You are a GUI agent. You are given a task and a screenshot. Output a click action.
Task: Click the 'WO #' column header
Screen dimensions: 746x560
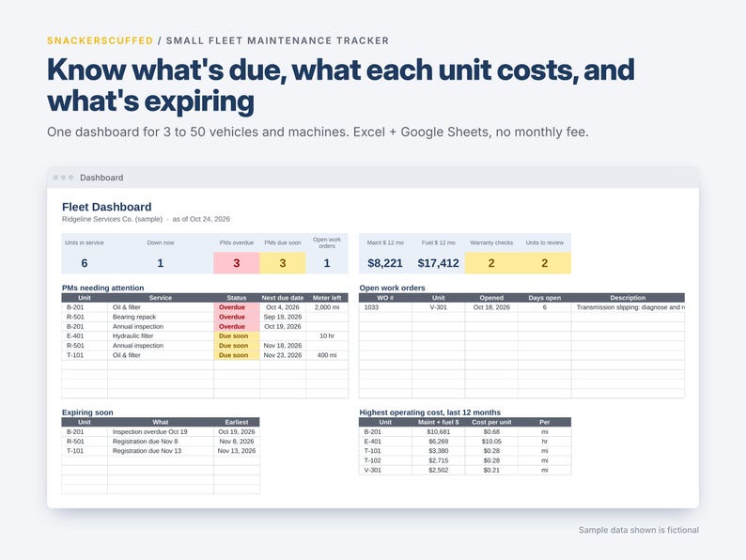click(x=385, y=298)
